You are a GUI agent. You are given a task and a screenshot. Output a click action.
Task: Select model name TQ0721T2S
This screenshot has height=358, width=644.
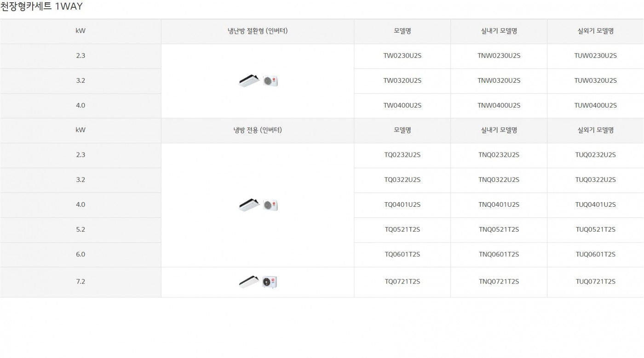point(402,282)
